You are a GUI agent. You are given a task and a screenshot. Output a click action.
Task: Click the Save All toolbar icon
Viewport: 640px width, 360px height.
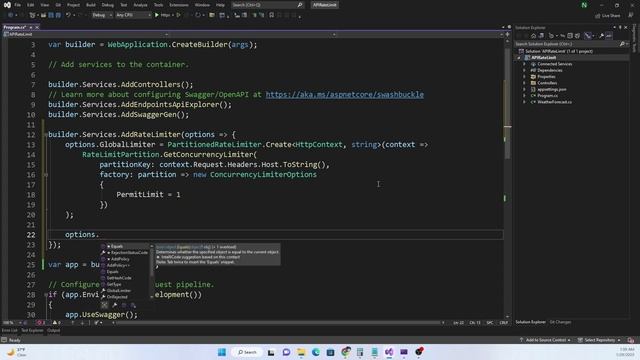pyautogui.click(x=58, y=15)
